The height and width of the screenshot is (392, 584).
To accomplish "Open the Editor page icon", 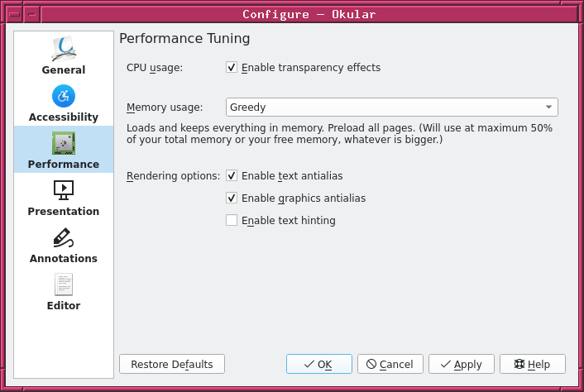I will [64, 284].
